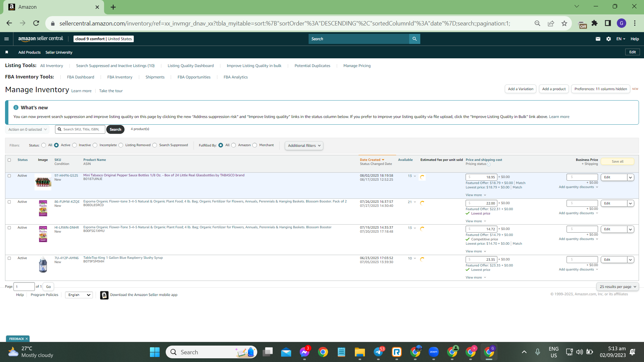Filter Fulfilled By Amazon
The width and height of the screenshot is (644, 362).
[x=233, y=145]
